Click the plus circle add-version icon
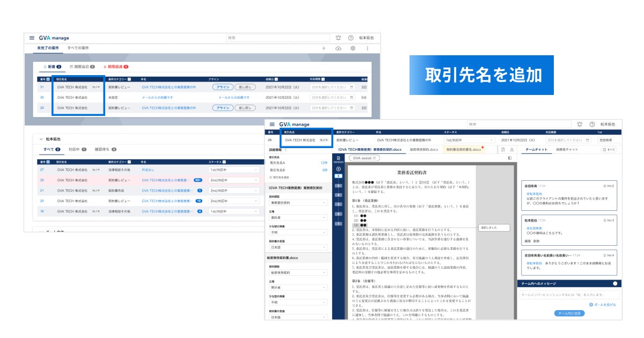The width and height of the screenshot is (644, 338). coord(338,168)
